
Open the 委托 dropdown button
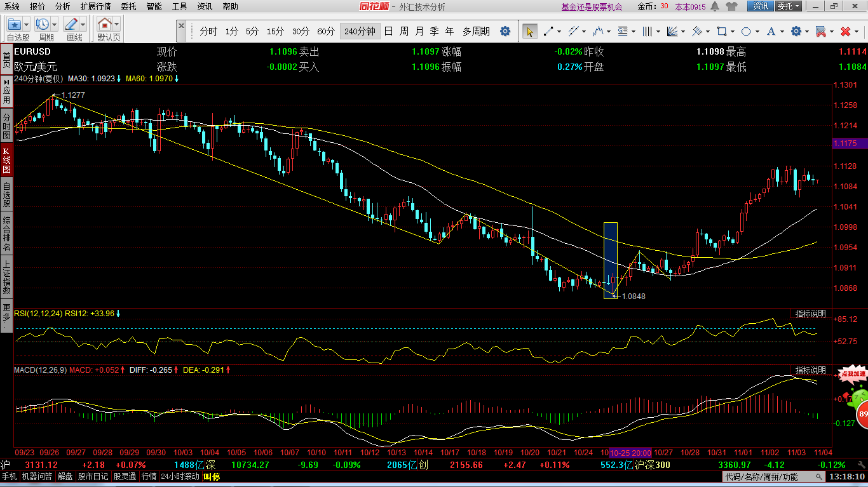789,6
